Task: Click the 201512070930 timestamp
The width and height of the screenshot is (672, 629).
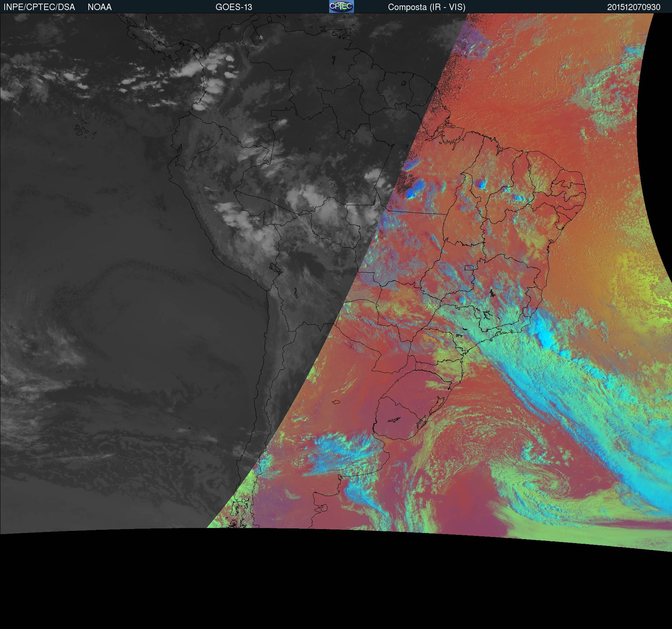Action: click(634, 7)
